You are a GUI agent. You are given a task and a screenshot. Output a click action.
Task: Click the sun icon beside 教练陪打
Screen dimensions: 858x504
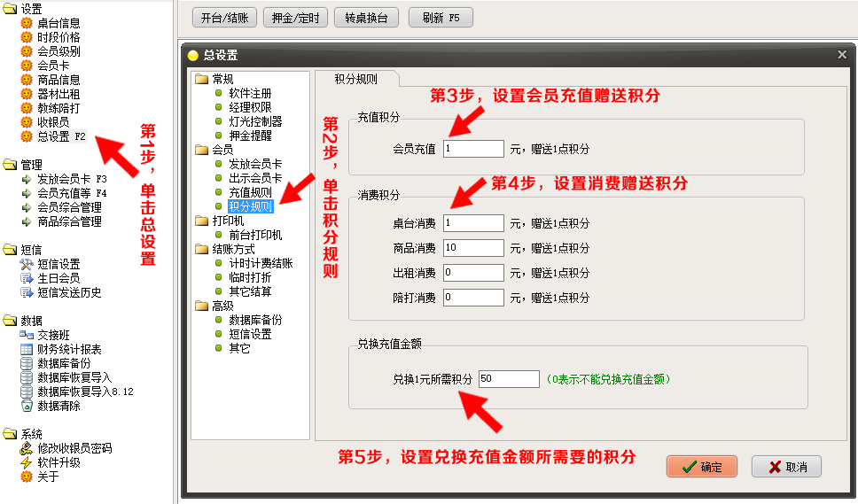point(27,108)
